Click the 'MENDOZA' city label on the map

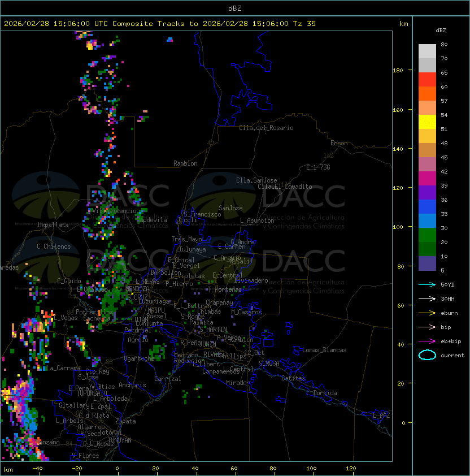tap(138, 289)
